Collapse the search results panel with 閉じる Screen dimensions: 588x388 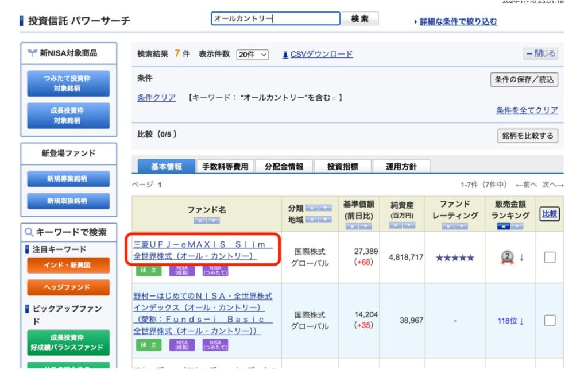pos(540,53)
